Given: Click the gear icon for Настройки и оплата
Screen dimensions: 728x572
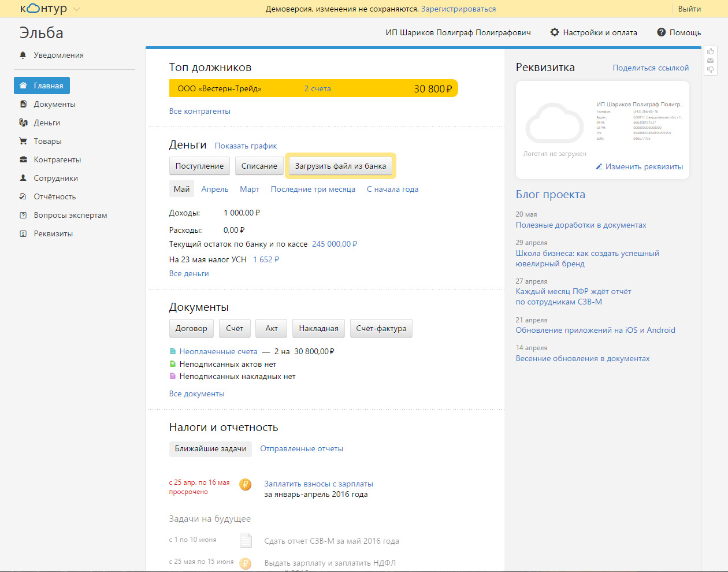Looking at the screenshot, I should [x=555, y=32].
